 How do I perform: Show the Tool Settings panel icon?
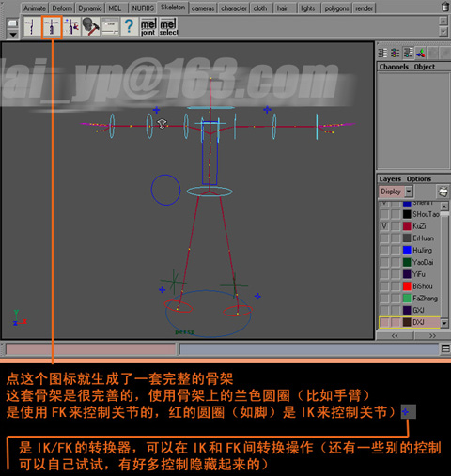(396, 53)
